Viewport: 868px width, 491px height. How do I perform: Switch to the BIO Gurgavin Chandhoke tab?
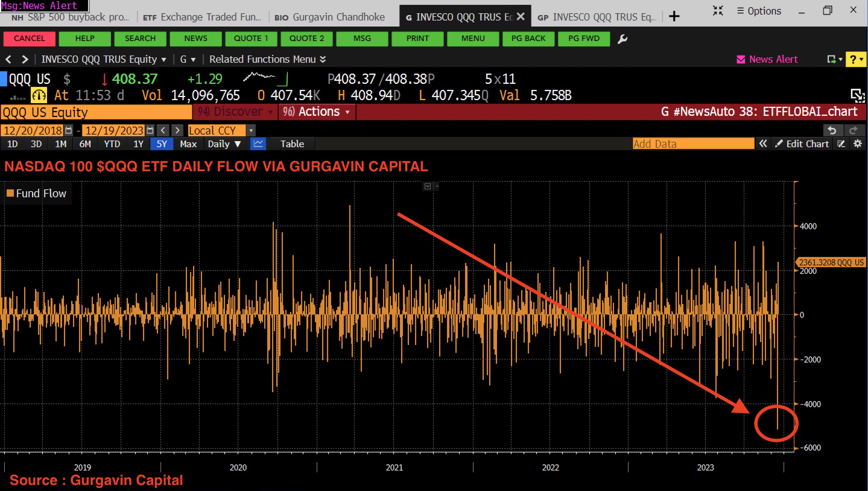click(329, 17)
